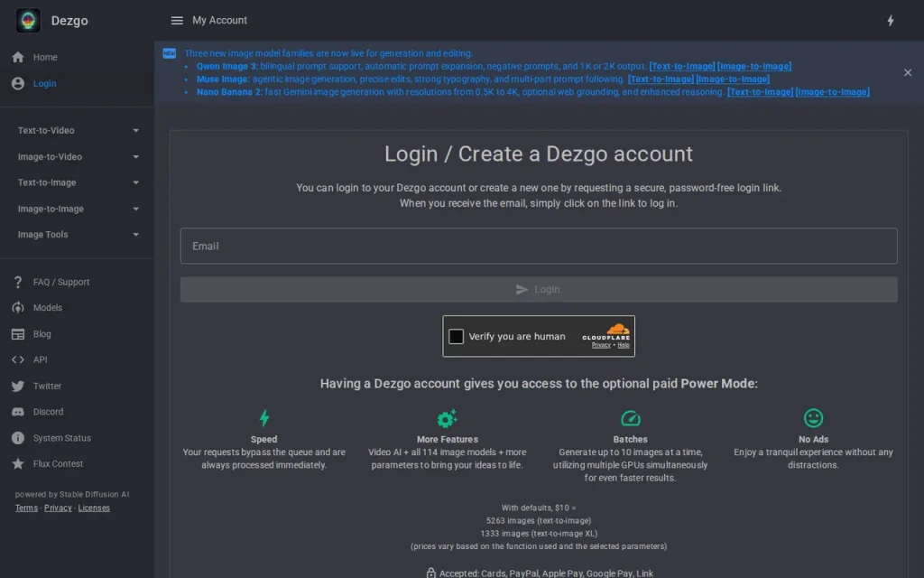Expand the Image Tools menu

78,235
